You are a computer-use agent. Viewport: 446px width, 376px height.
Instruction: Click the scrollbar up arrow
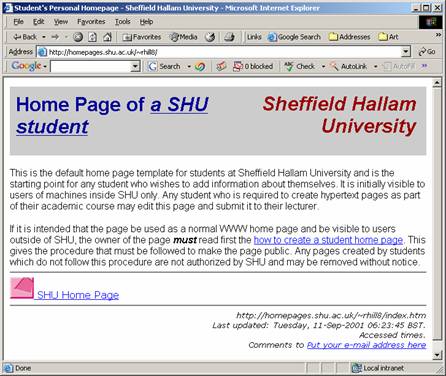click(437, 82)
